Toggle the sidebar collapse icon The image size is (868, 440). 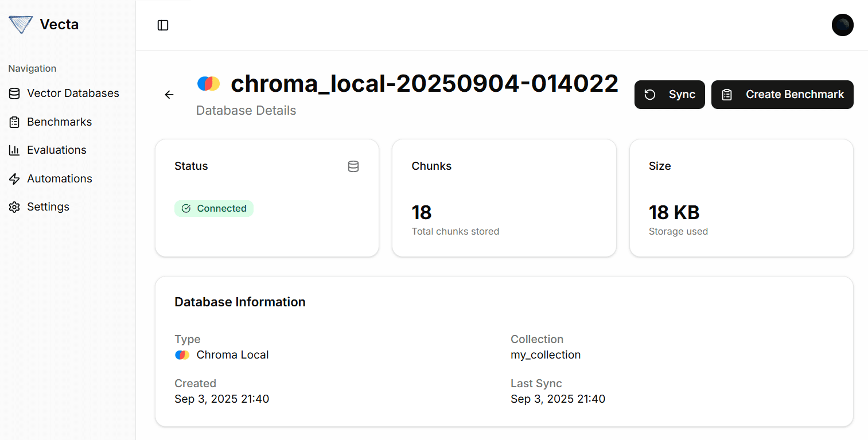163,25
